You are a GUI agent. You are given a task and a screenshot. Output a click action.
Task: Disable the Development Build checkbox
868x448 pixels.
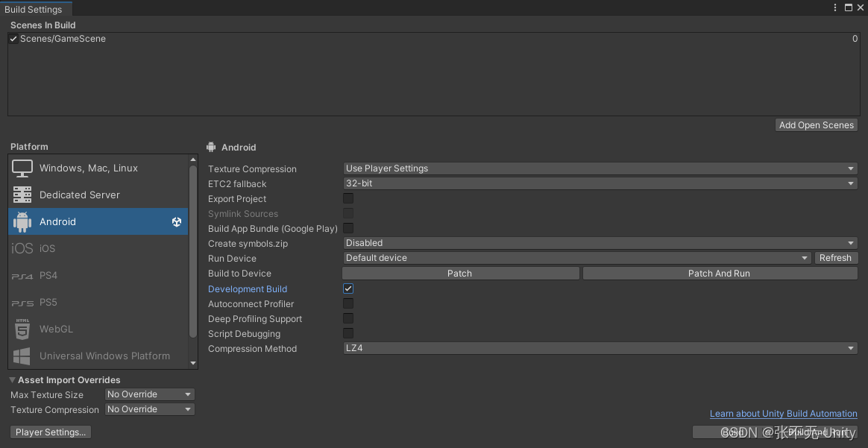coord(348,288)
